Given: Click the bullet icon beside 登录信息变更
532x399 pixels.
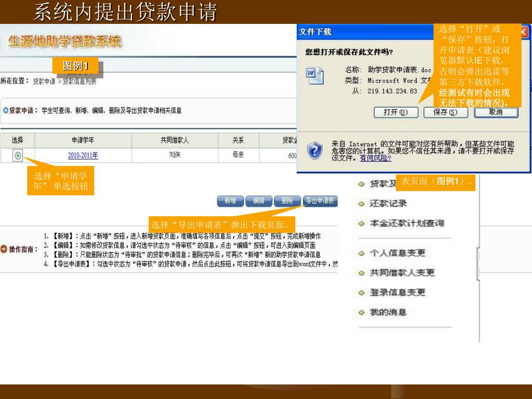Looking at the screenshot, I should (362, 293).
